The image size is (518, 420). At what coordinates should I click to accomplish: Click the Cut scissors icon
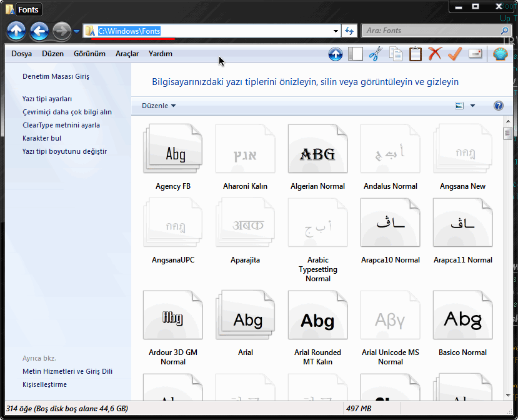click(x=376, y=54)
